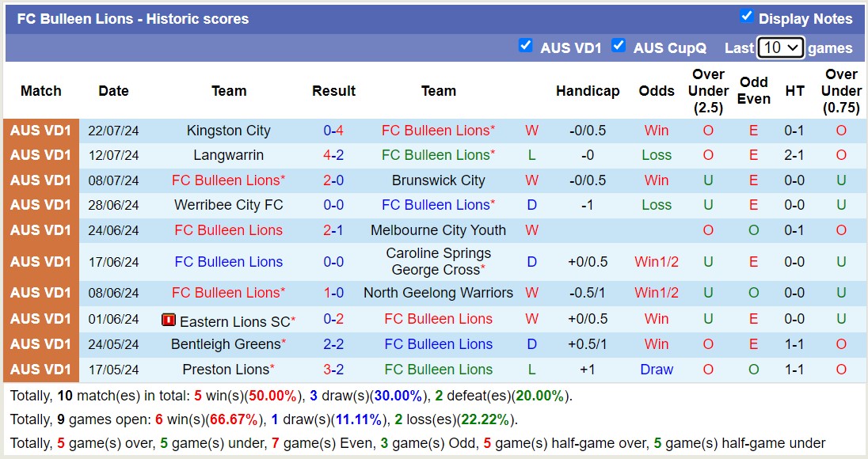
Task: Select Bentleigh Greens team name
Action: coord(228,344)
